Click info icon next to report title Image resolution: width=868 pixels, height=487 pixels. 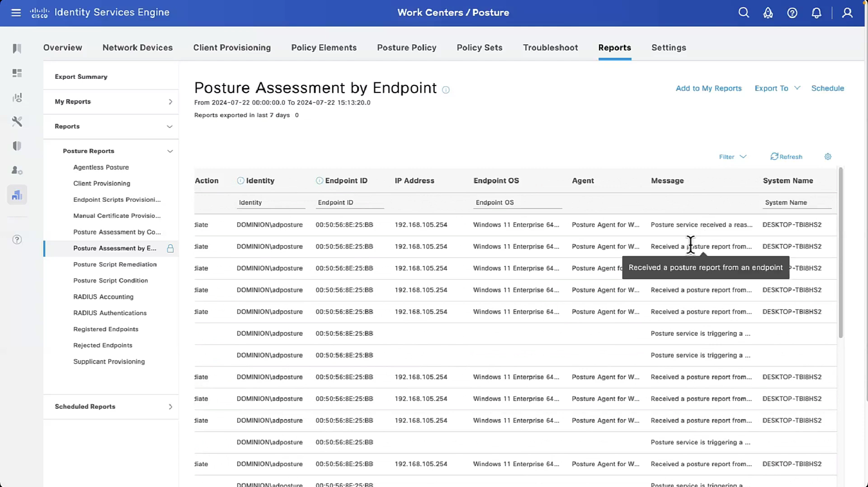tap(445, 90)
